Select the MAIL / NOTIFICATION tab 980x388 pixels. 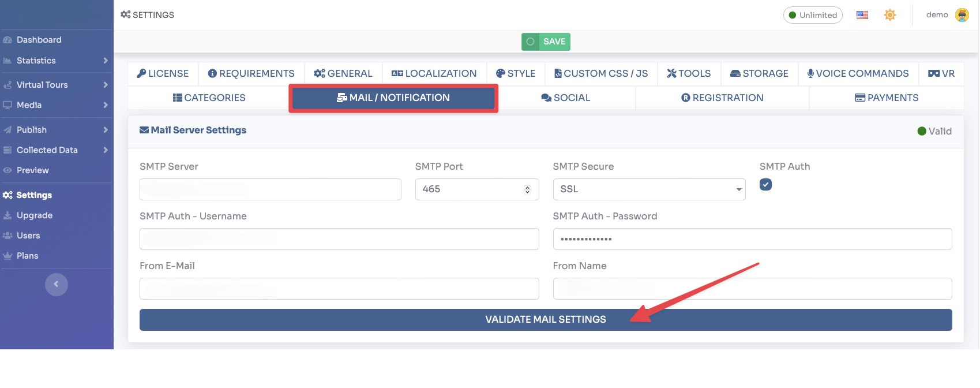393,98
